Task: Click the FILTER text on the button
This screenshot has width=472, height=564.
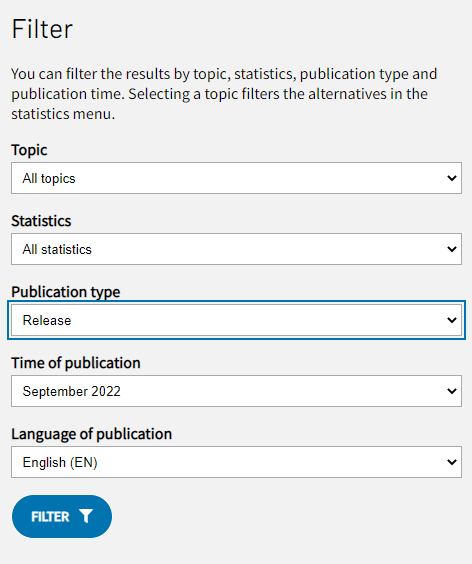Action: point(50,517)
